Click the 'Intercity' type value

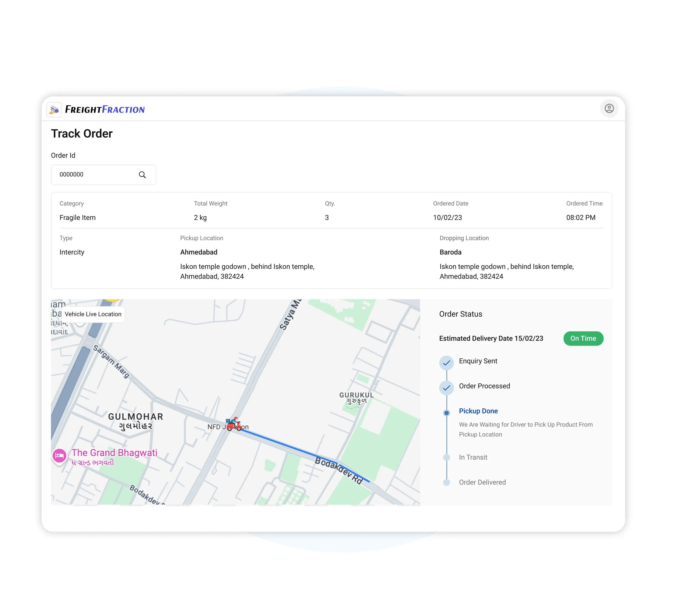(x=72, y=252)
